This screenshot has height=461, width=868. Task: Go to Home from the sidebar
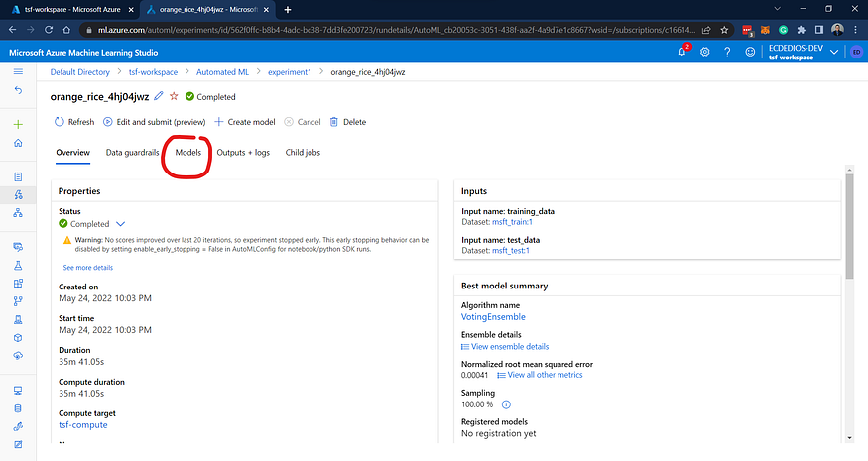pyautogui.click(x=18, y=143)
